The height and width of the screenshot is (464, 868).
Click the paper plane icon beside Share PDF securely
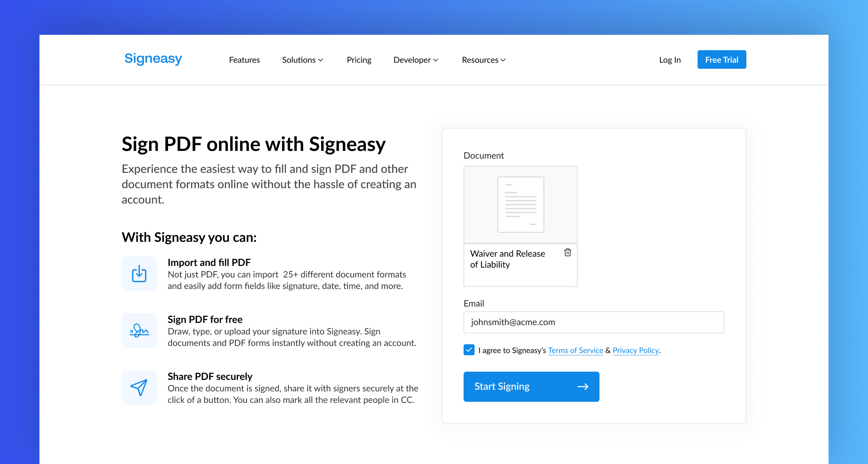pos(139,387)
